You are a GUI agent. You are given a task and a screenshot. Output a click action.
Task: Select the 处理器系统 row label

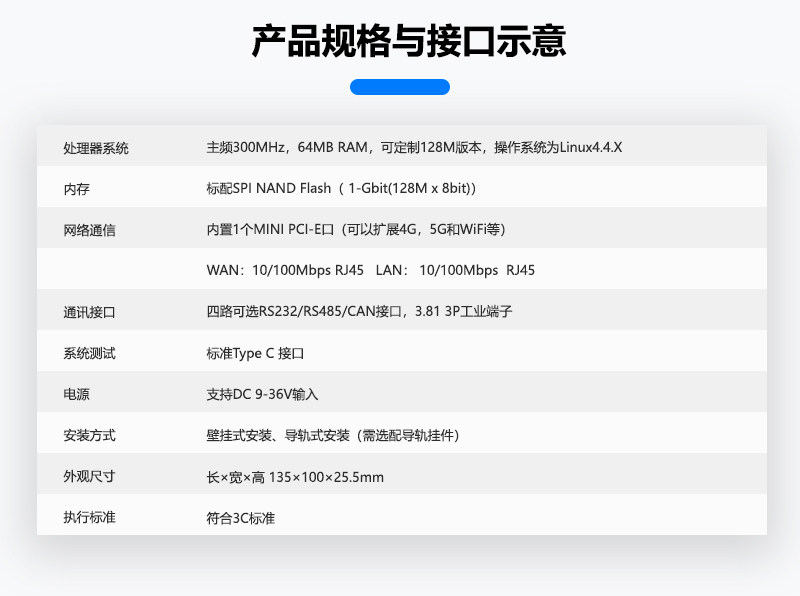96,148
